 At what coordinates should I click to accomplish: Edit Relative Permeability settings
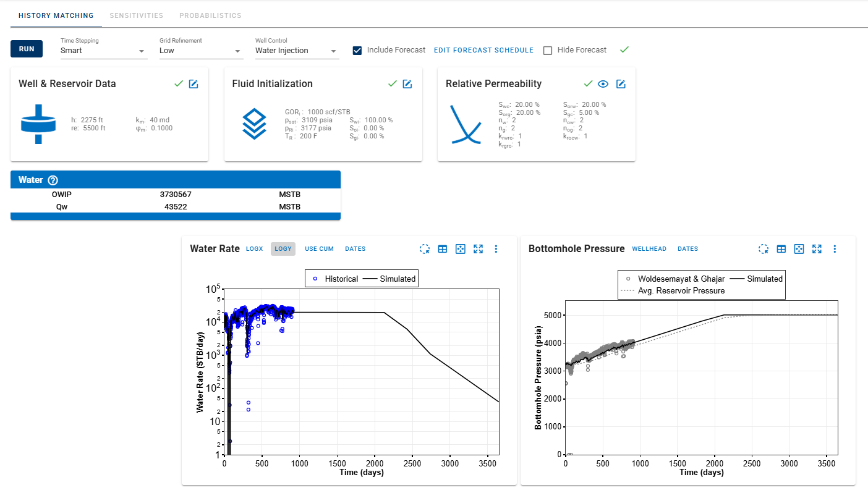click(621, 84)
